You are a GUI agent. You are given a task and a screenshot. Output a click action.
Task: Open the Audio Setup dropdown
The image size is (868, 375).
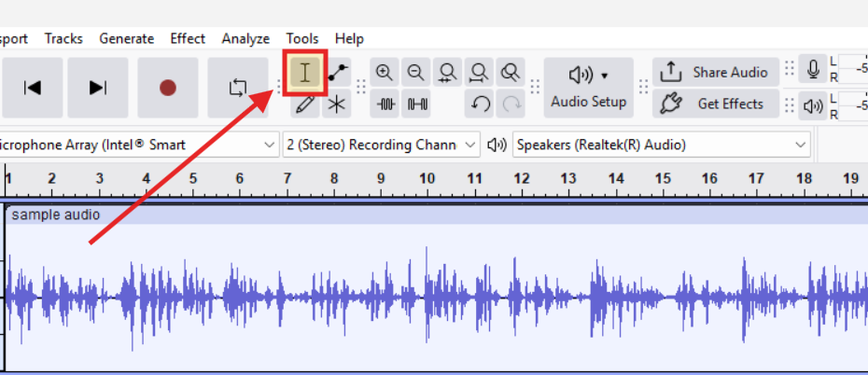click(x=588, y=88)
